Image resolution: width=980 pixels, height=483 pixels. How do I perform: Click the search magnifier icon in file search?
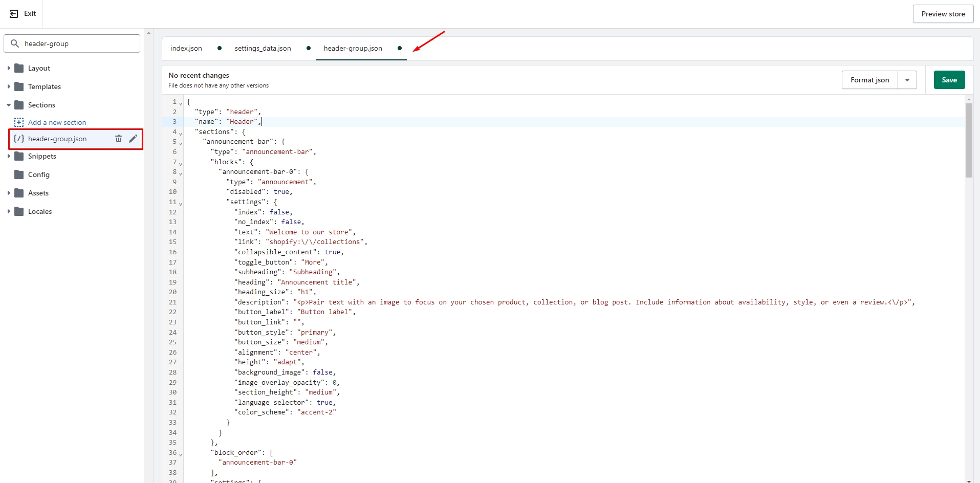click(x=15, y=43)
